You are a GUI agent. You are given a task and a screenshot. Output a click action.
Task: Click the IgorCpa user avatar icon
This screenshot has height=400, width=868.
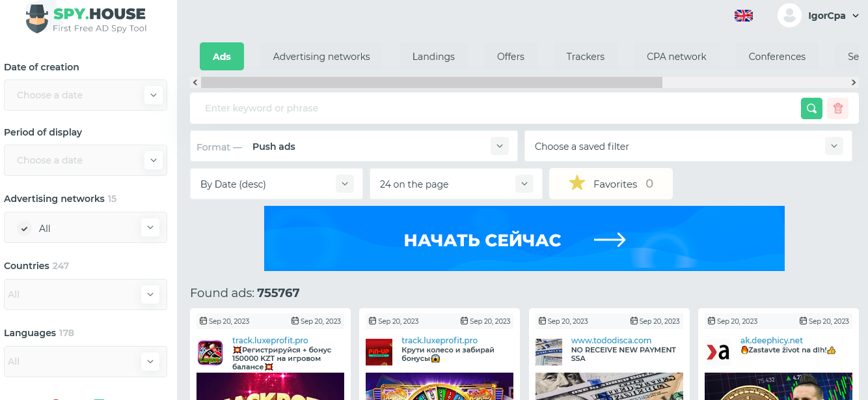tap(789, 16)
